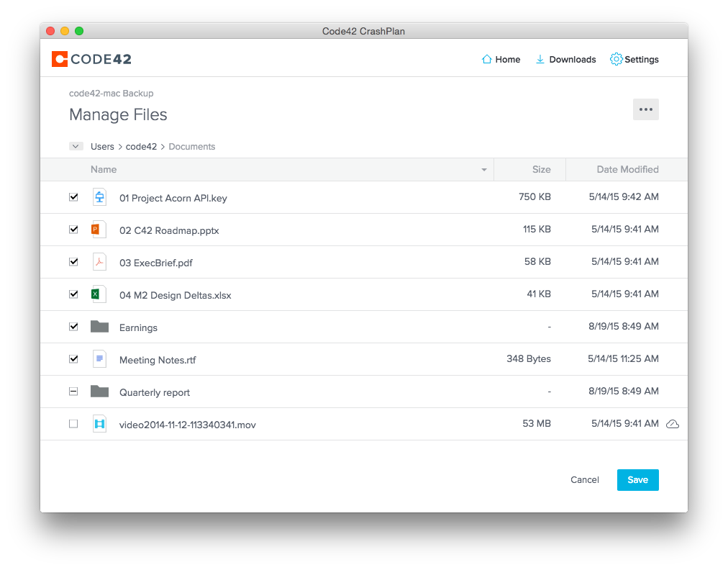Open the ellipsis actions menu
728x570 pixels.
point(645,109)
